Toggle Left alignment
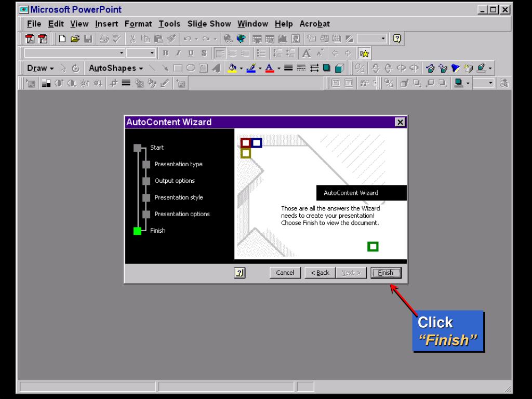The height and width of the screenshot is (399, 532). coord(220,54)
